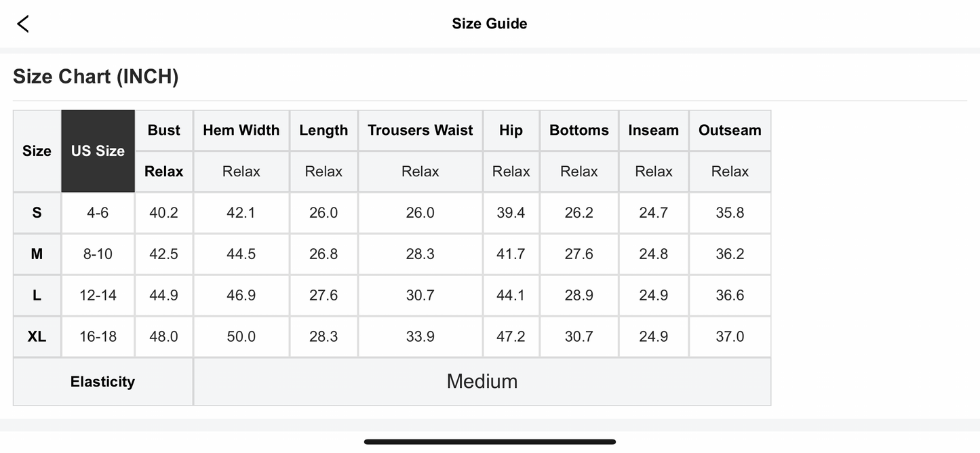Viewport: 980px width, 453px height.
Task: Select the Bottoms column header
Action: click(579, 130)
